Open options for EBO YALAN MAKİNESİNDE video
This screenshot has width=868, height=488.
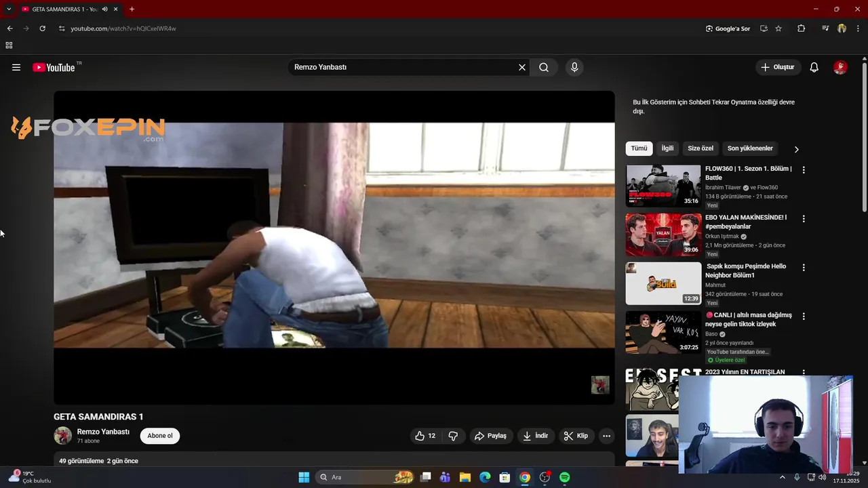[x=804, y=219]
